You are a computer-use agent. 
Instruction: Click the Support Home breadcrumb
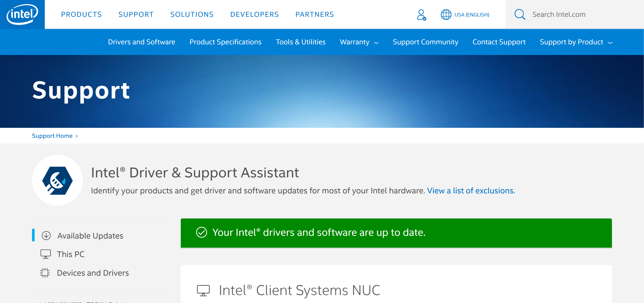tap(52, 136)
